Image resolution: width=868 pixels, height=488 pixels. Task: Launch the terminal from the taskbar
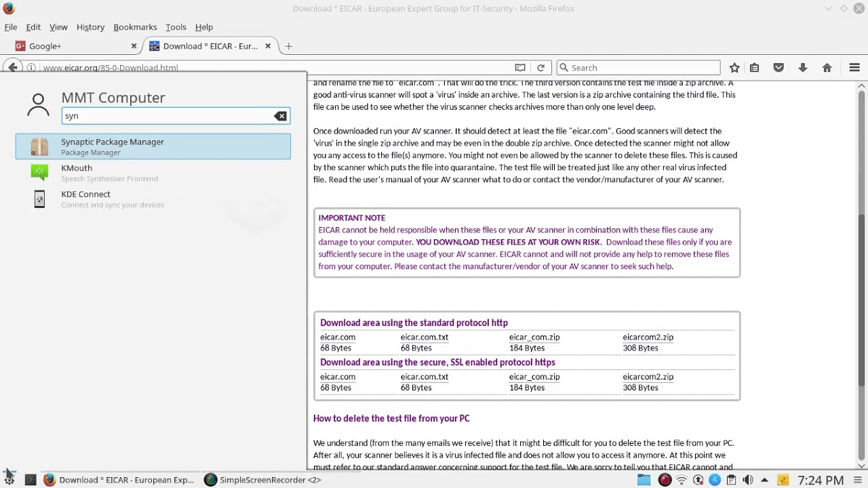tap(30, 480)
